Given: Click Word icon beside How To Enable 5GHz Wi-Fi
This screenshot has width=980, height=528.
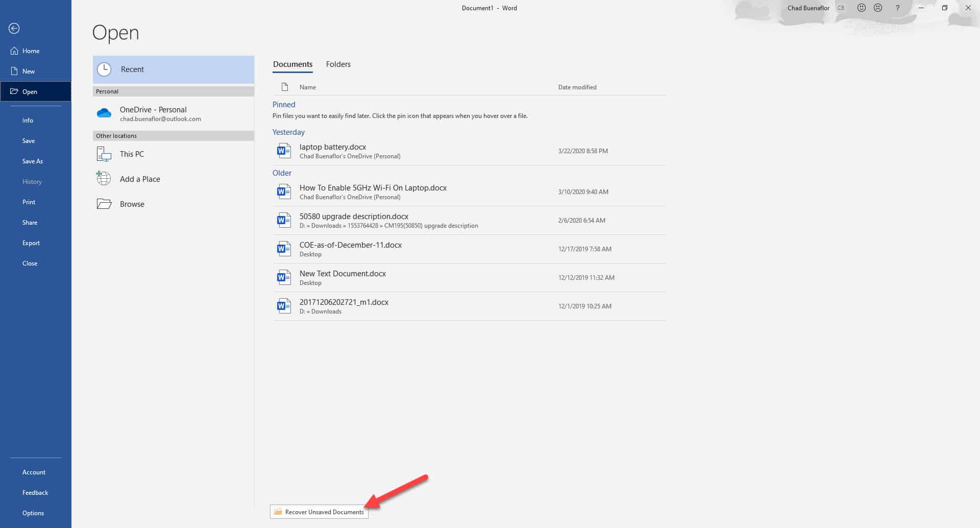Looking at the screenshot, I should click(284, 191).
